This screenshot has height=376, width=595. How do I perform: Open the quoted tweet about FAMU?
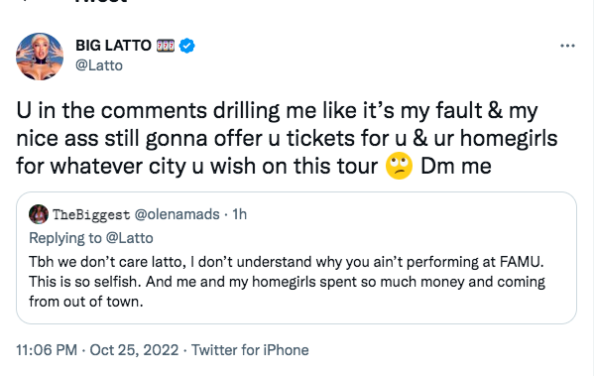coord(296,258)
